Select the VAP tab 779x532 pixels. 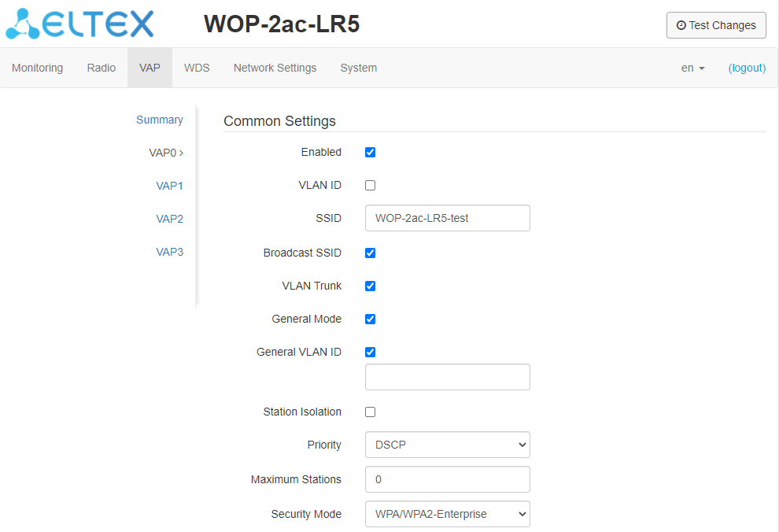coord(150,68)
